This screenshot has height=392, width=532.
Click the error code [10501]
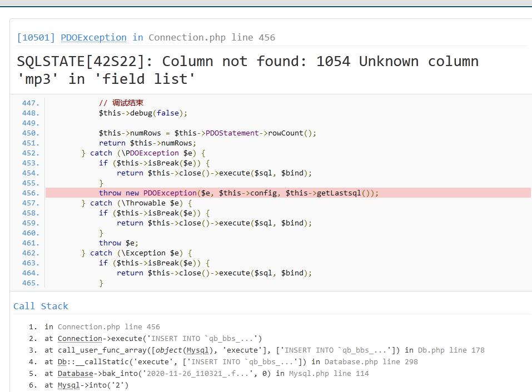(36, 37)
